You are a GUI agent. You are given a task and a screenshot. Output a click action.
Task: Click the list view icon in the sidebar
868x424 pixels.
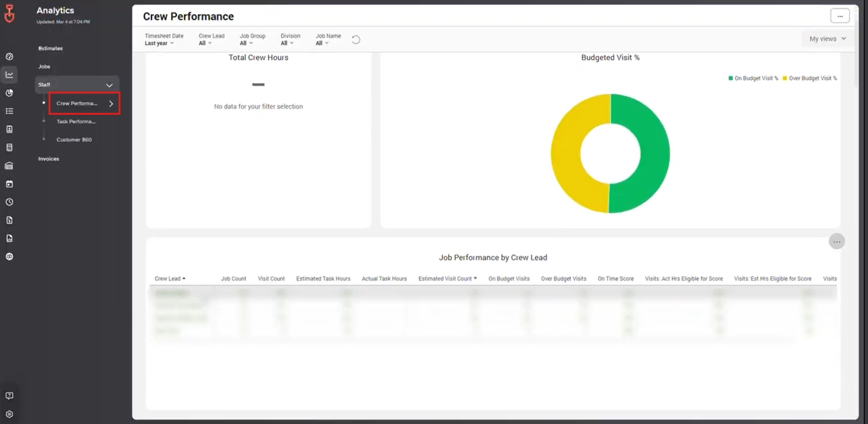(9, 111)
